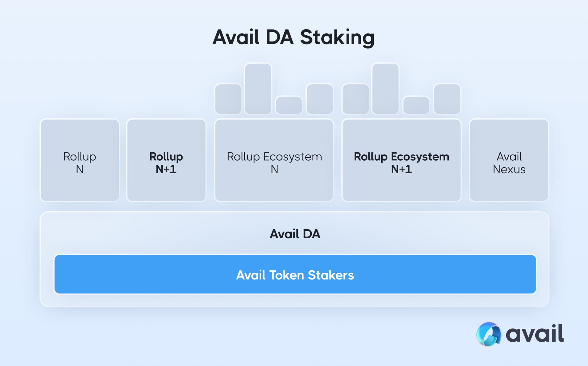
Task: Select the Rollup N box
Action: (x=80, y=160)
